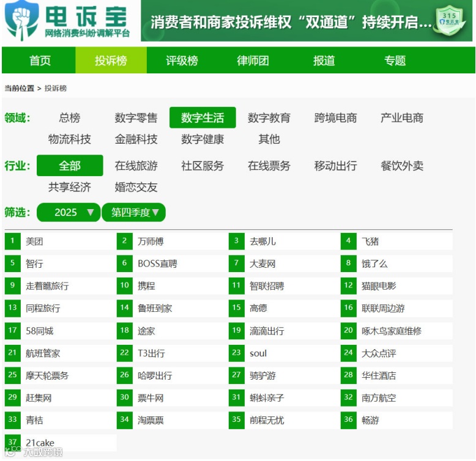The image size is (476, 461).
Task: Open the 第四季度 quarter dropdown
Action: coord(134,212)
